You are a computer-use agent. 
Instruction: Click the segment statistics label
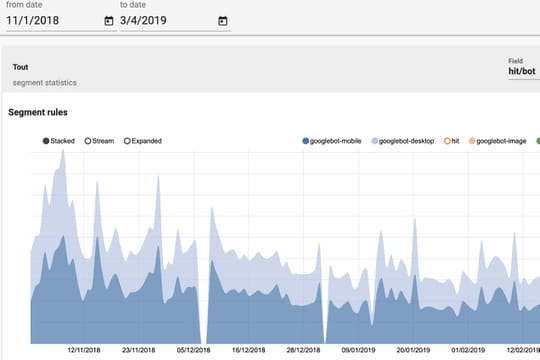tap(45, 83)
